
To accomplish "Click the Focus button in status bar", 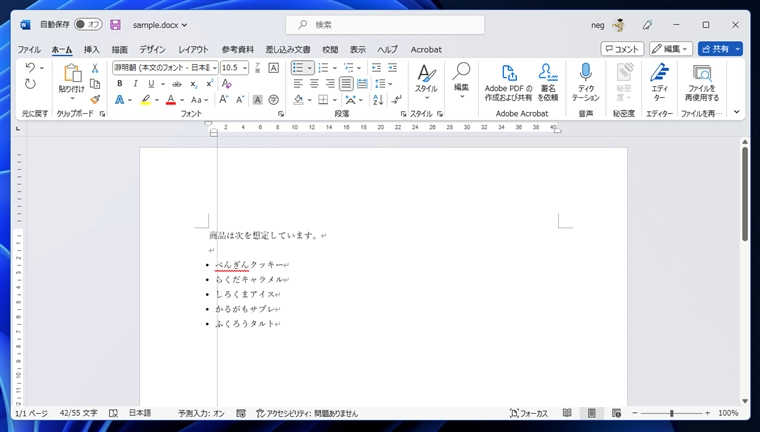I will (529, 414).
